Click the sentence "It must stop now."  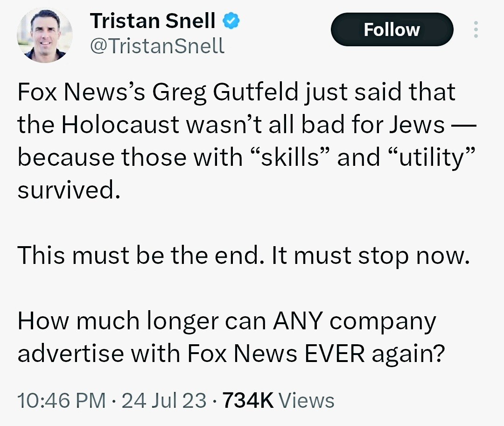[365, 256]
